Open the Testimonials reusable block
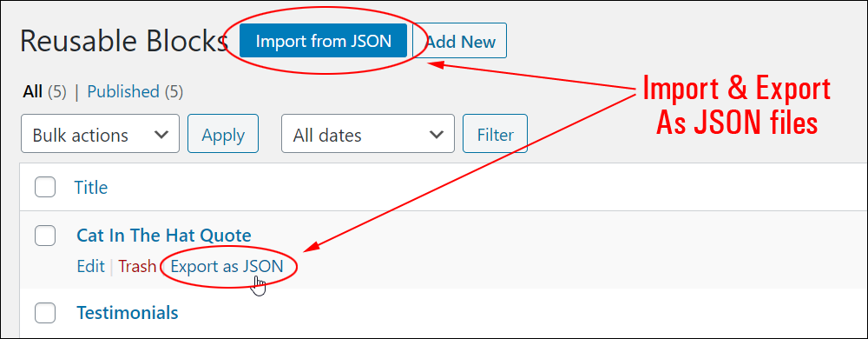 click(x=128, y=312)
